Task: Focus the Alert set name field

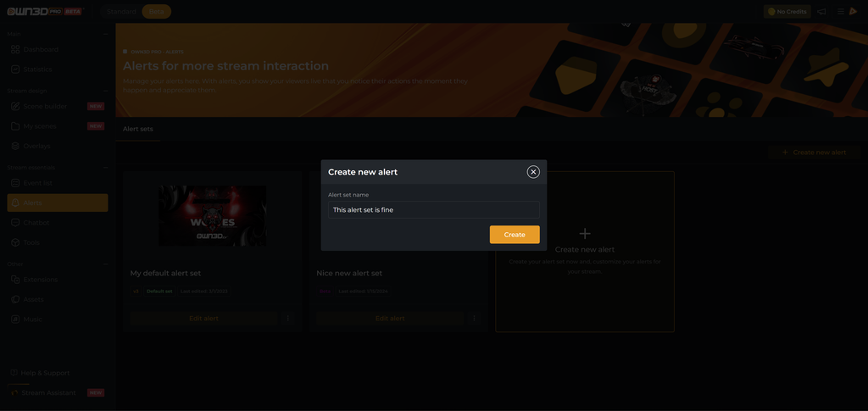Action: (x=433, y=210)
